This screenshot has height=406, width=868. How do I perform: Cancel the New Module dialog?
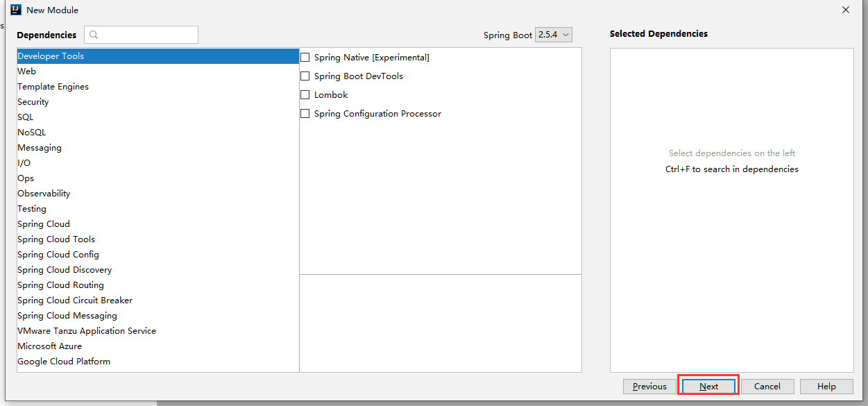(767, 387)
